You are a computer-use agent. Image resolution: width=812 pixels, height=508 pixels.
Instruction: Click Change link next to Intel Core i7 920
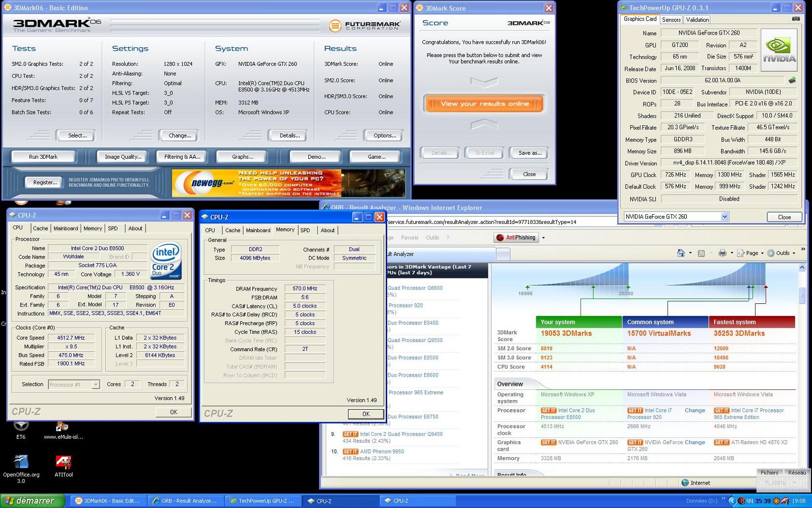(694, 410)
